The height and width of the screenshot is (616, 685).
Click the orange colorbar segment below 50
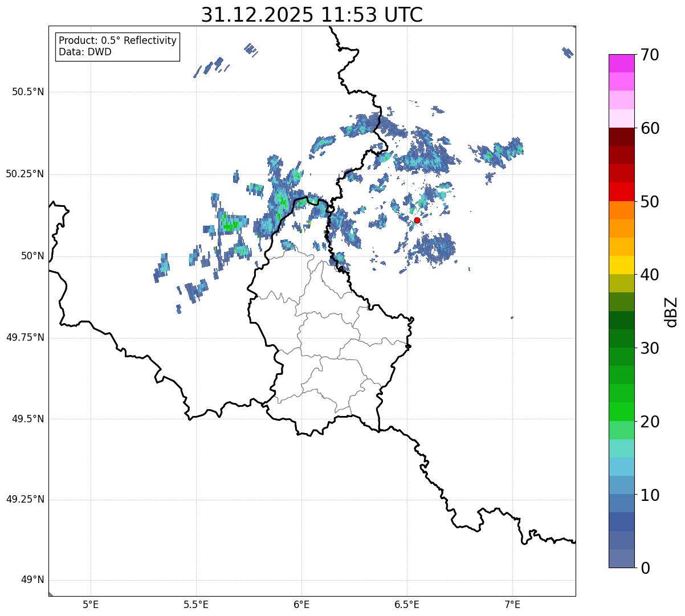pyautogui.click(x=621, y=210)
